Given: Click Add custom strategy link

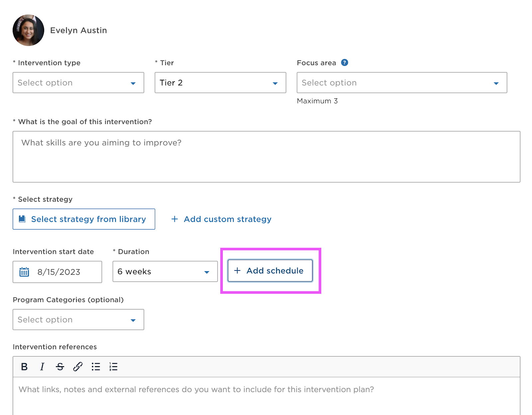Looking at the screenshot, I should click(x=221, y=219).
